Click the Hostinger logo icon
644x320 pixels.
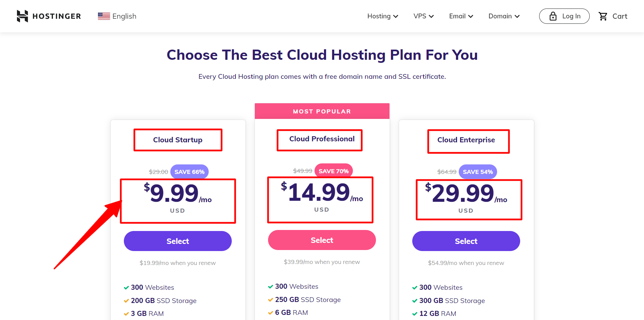coord(22,16)
